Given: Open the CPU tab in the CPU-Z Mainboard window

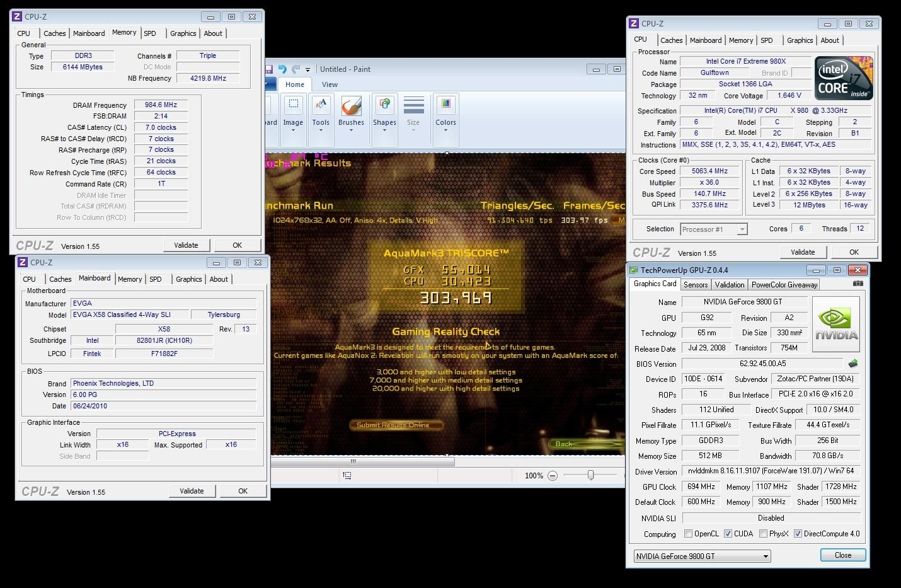Looking at the screenshot, I should coord(29,279).
